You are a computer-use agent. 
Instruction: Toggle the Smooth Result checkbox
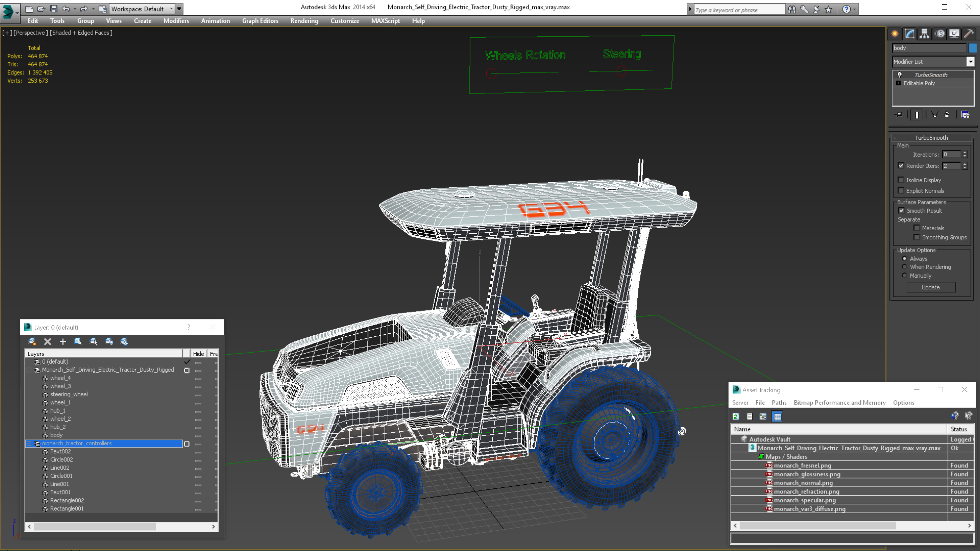click(901, 210)
